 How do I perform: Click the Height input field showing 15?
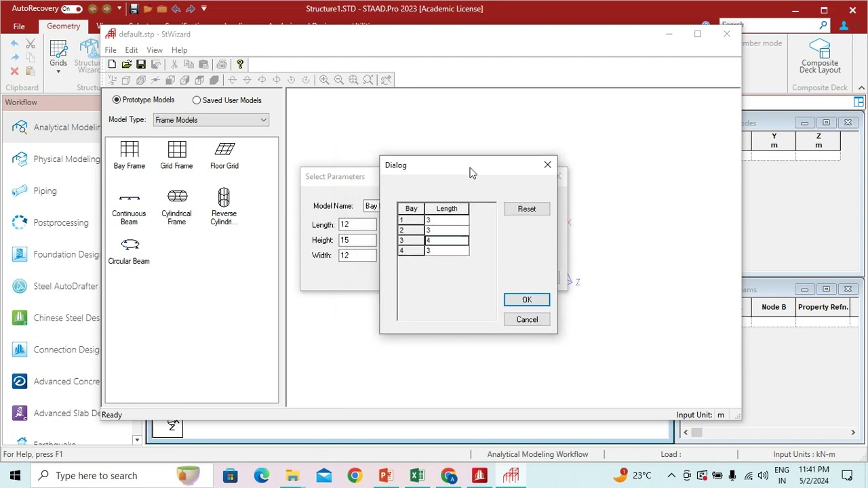358,240
